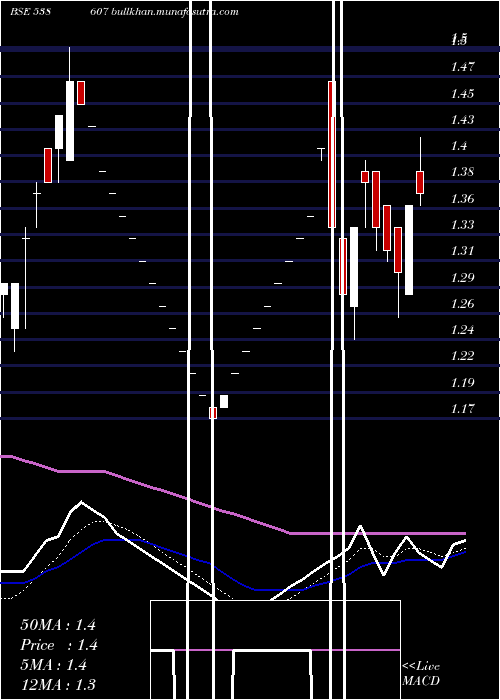Screen dimensions: 500x700
Task: Pick the 1.31 price axis label
Action: [463, 251]
